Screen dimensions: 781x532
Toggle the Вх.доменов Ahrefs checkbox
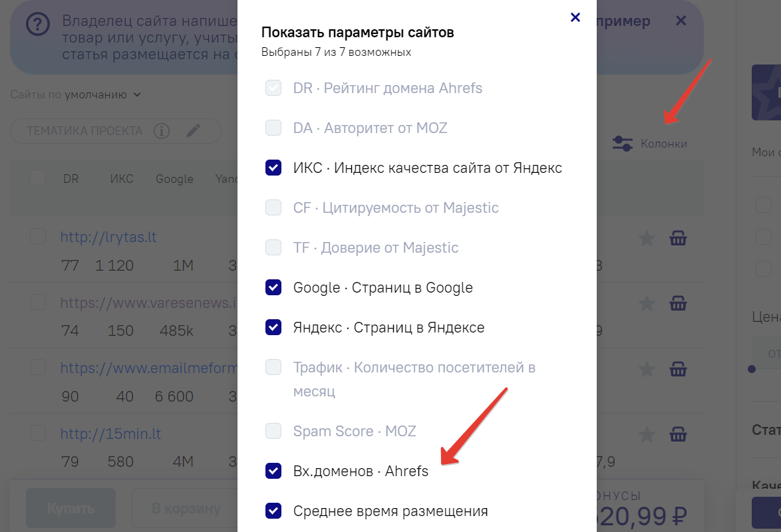(x=273, y=471)
